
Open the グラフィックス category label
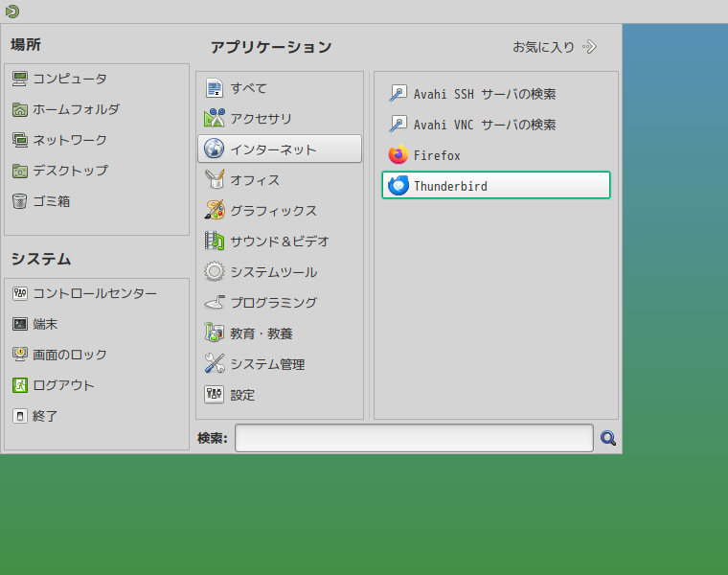[x=274, y=211]
